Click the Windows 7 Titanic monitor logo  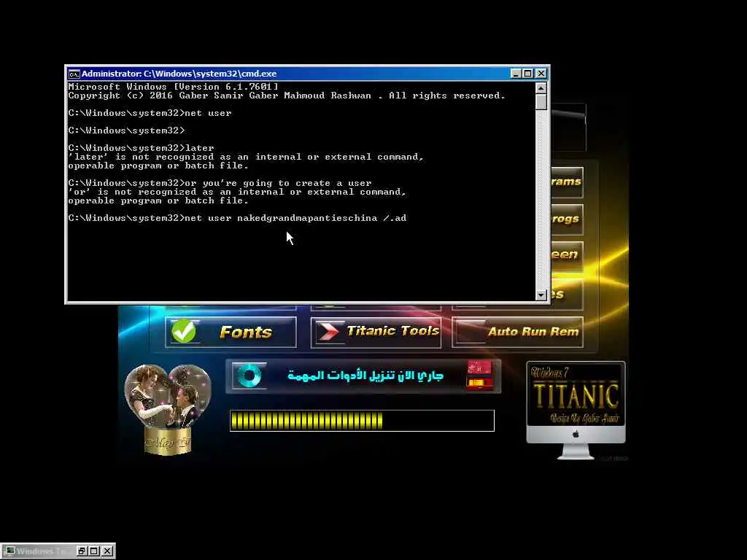tap(576, 411)
